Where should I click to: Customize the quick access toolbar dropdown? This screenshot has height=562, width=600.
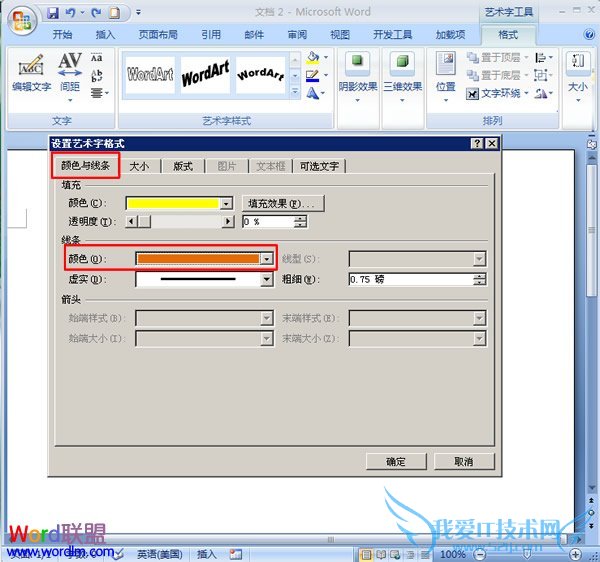(138, 13)
